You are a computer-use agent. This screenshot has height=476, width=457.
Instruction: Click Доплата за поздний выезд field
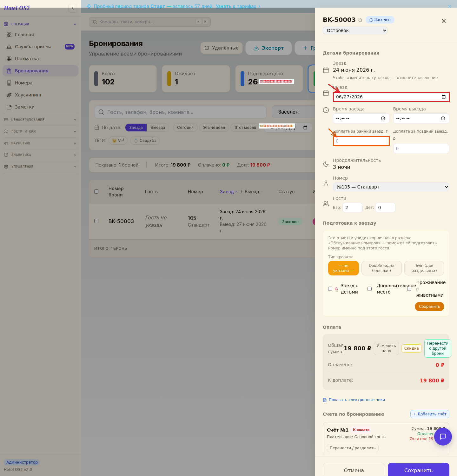click(x=421, y=149)
